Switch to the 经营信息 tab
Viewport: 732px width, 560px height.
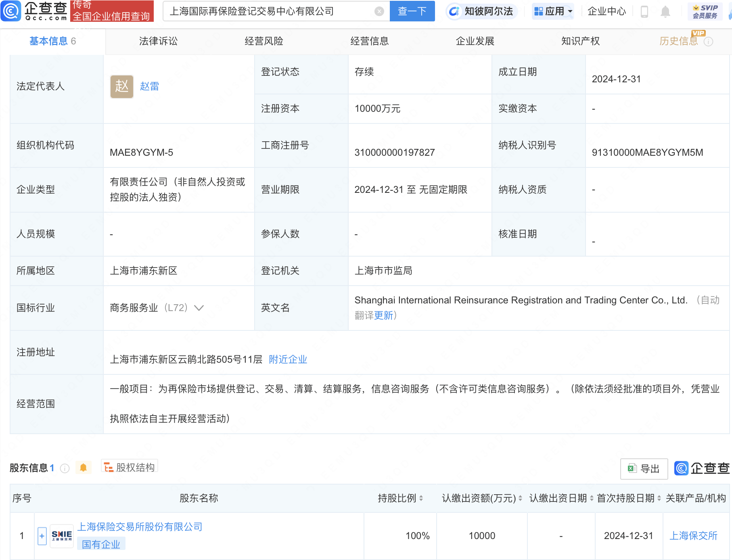[369, 41]
